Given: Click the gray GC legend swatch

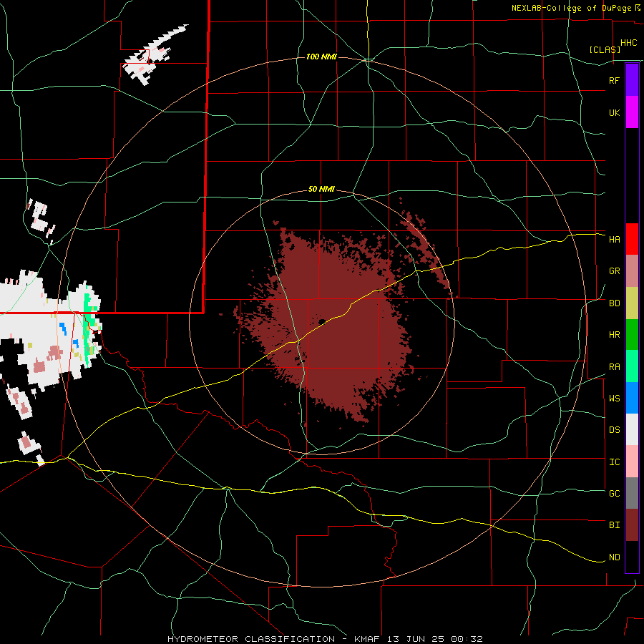Looking at the screenshot, I should pos(632,493).
